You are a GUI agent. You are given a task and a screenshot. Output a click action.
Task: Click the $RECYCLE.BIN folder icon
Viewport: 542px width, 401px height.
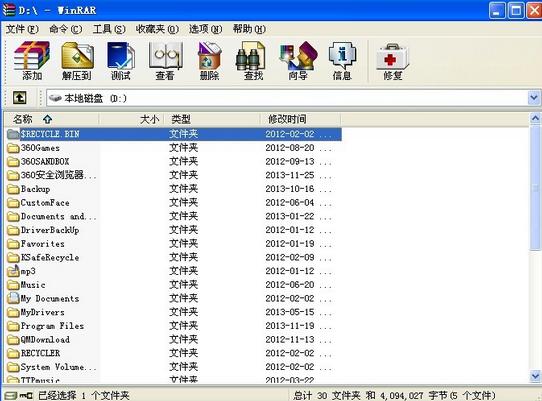pyautogui.click(x=13, y=134)
